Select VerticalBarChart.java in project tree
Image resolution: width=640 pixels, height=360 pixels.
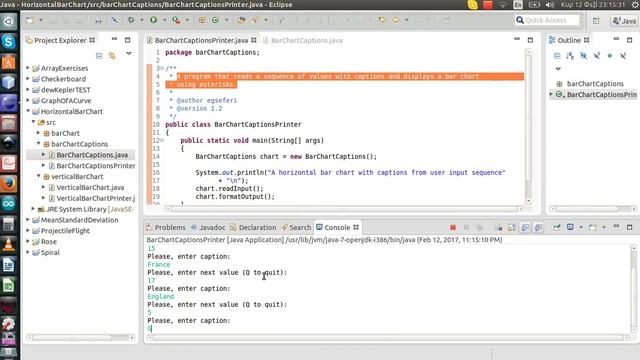point(90,187)
